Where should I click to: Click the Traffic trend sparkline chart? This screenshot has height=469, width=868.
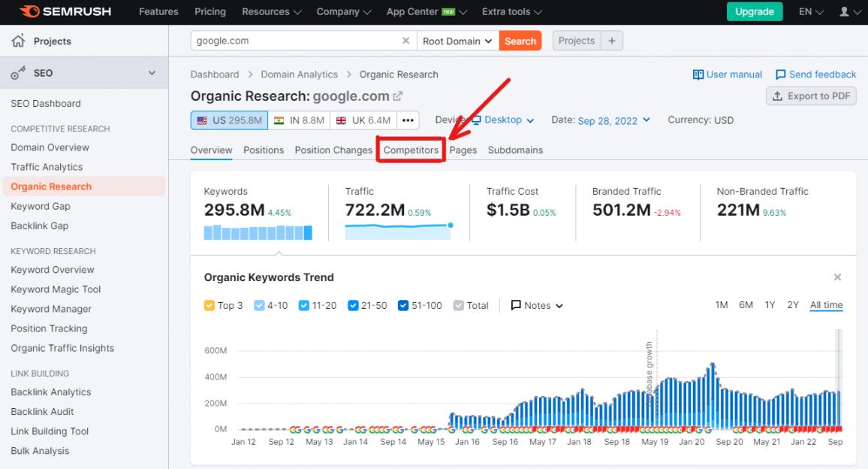click(398, 231)
